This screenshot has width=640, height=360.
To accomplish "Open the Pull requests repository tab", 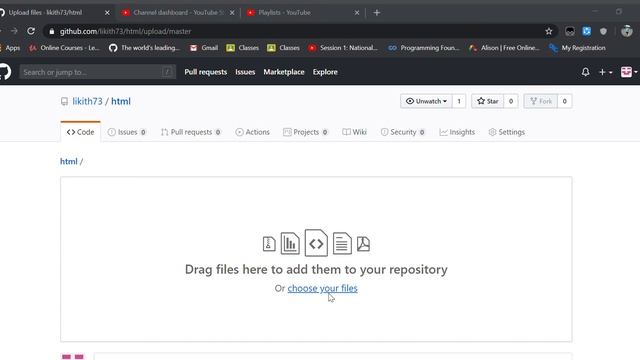I will click(x=191, y=132).
